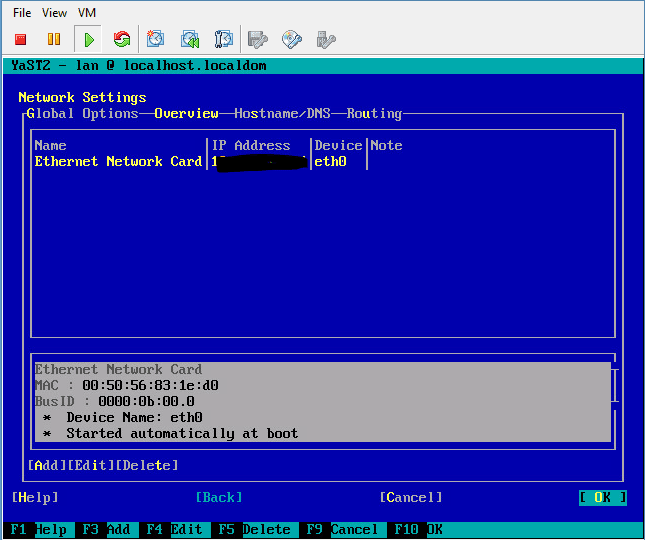Screen dimensions: 645x540
Task: Select the Overview tab
Action: 186,114
